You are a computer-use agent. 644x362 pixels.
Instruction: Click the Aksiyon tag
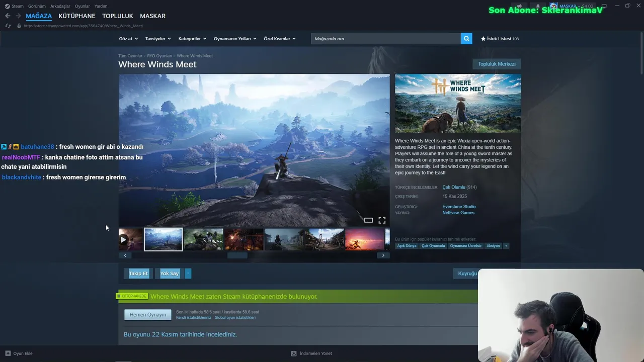[x=493, y=246]
